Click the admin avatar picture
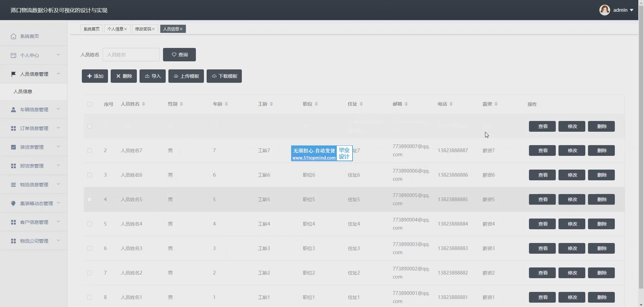 click(604, 10)
